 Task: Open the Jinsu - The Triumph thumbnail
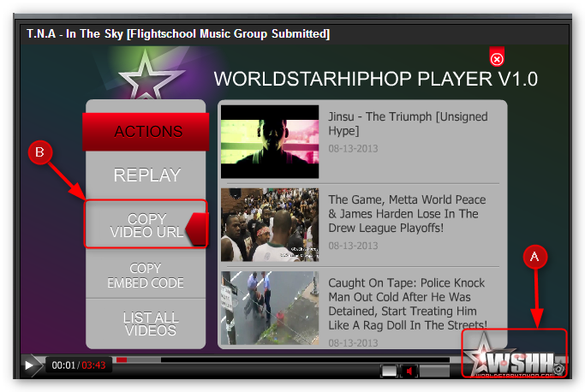tap(270, 142)
